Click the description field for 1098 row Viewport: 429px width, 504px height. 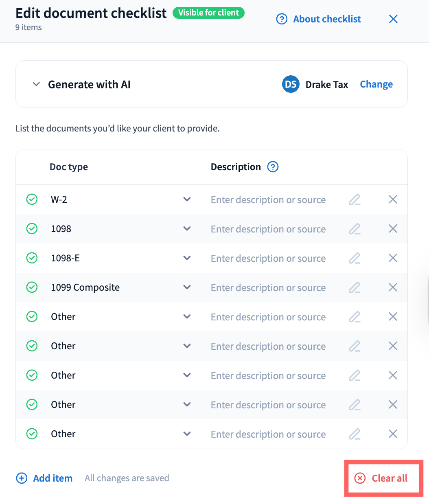coord(268,229)
